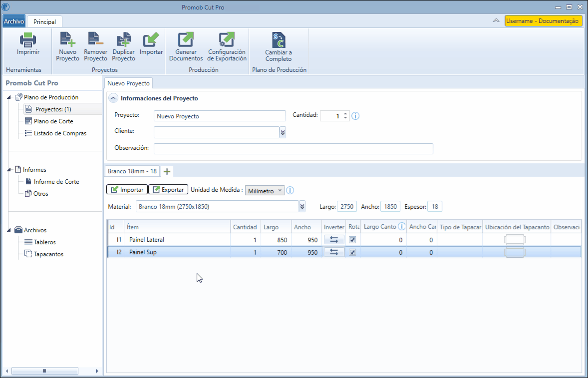Collapse Archivos tree node
Screen dimensions: 588x378
[x=9, y=230]
